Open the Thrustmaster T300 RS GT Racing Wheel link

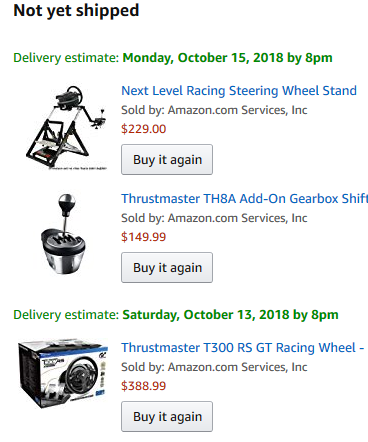click(x=242, y=348)
